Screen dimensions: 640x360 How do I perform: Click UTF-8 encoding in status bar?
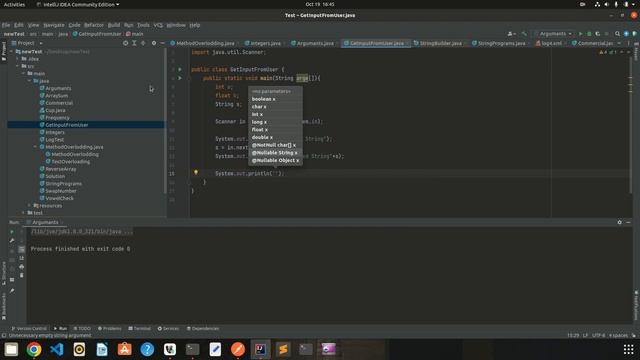(598, 336)
